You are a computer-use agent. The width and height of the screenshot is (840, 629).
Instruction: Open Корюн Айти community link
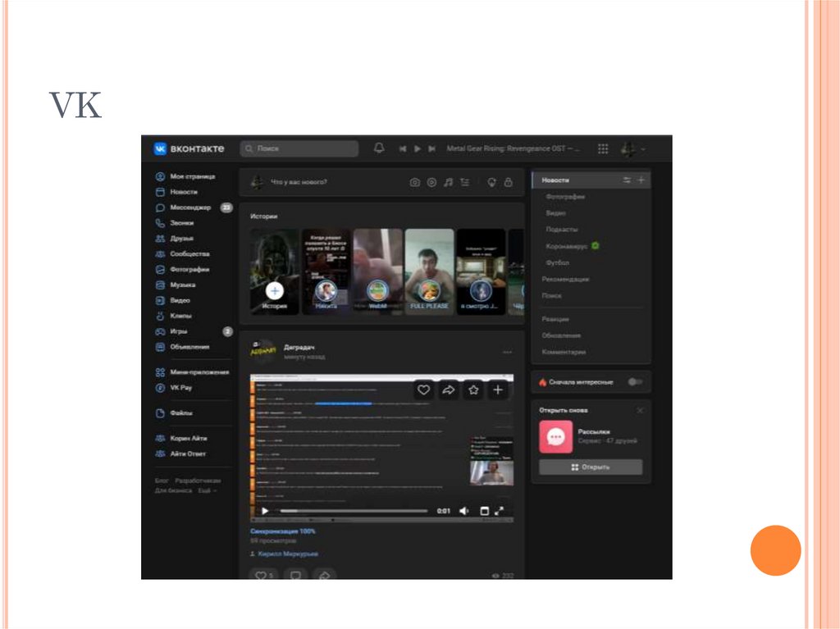[x=181, y=438]
